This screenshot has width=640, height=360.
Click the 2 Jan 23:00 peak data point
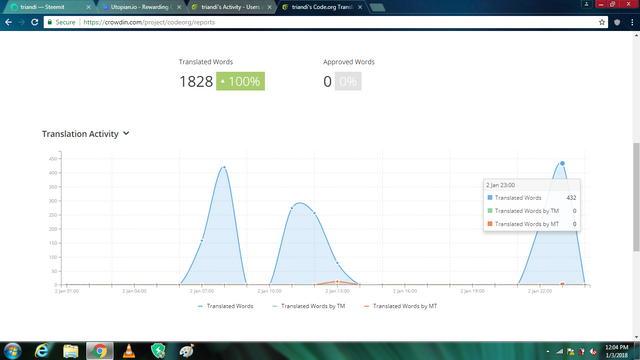click(562, 163)
